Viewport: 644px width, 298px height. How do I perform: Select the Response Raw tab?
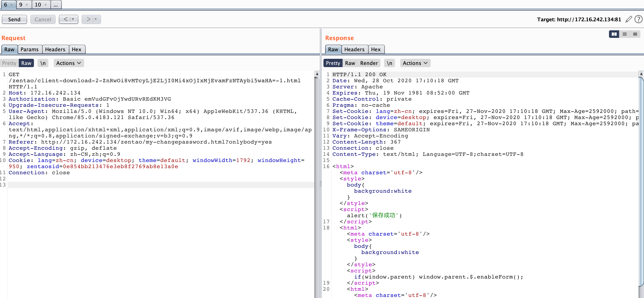pos(333,49)
